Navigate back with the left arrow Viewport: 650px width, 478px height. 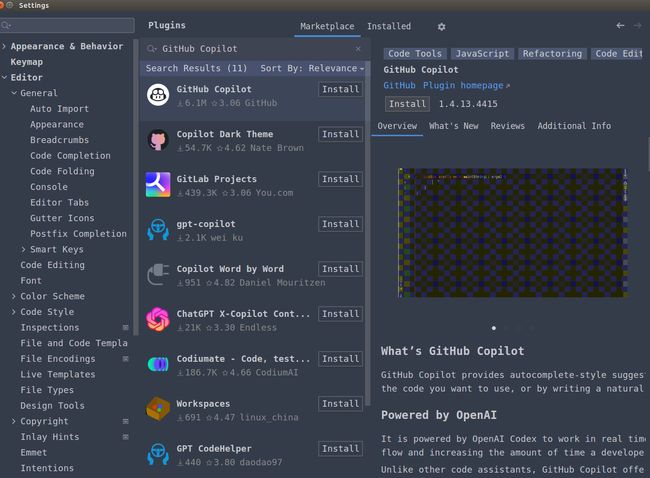(620, 26)
